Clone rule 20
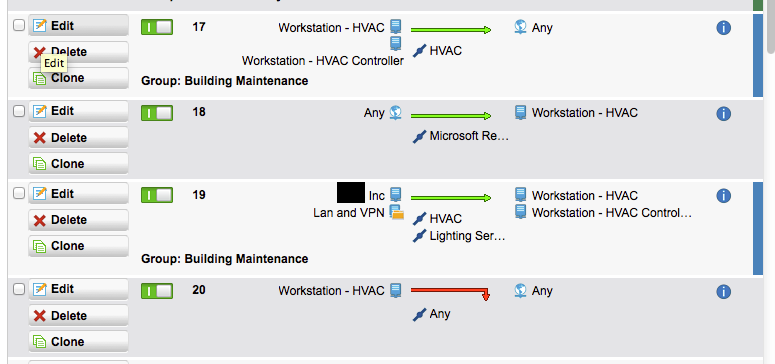Image resolution: width=775 pixels, height=364 pixels. tap(78, 342)
